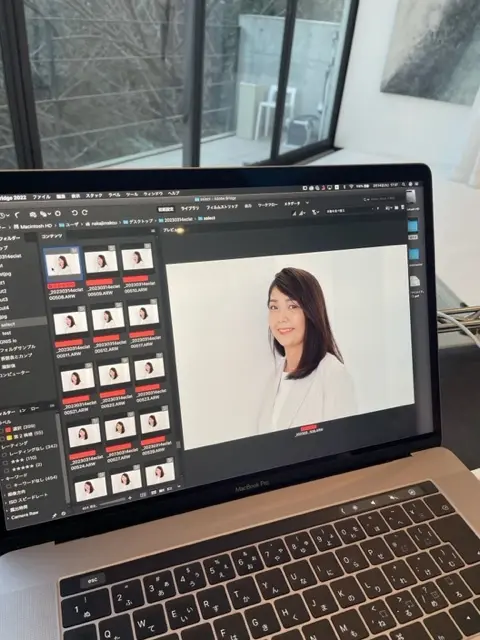Viewport: 480px width, 640px height.
Task: Open the Content panel options menu icon
Action: coord(153,231)
